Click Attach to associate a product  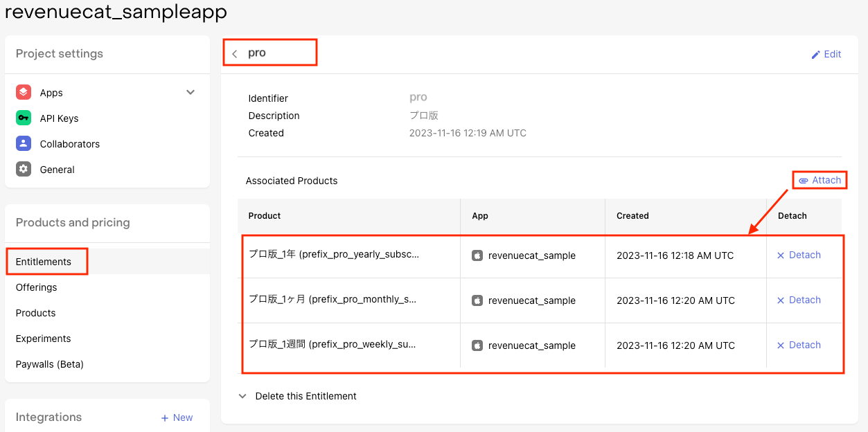pos(820,180)
